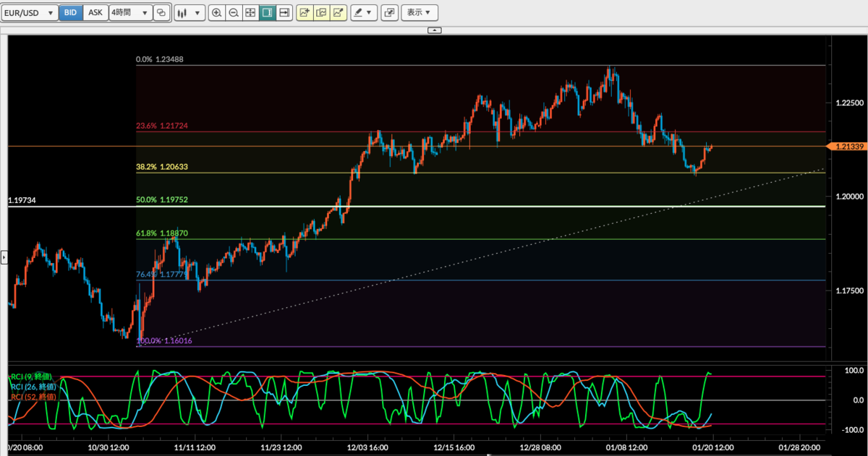The width and height of the screenshot is (868, 456).
Task: Open the 表示 menu
Action: [420, 12]
